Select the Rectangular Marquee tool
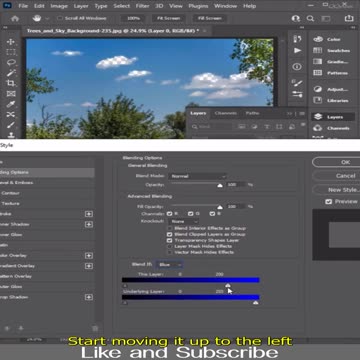 coord(11,52)
